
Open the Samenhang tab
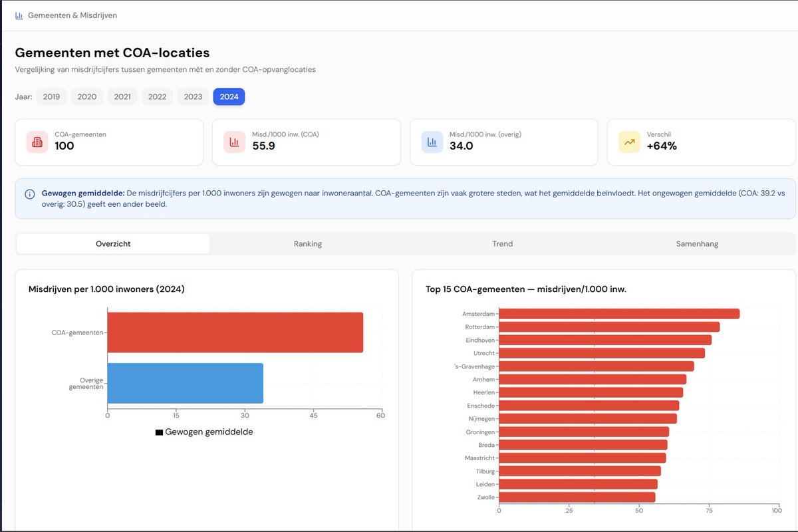click(697, 244)
